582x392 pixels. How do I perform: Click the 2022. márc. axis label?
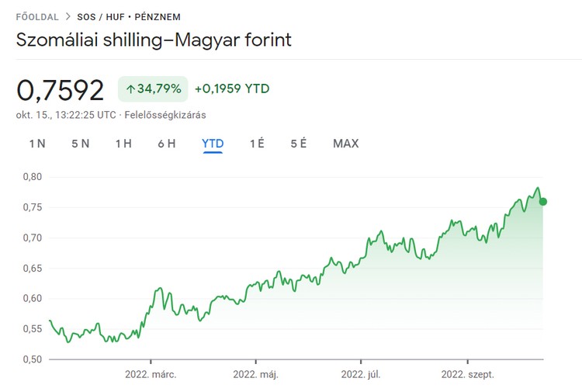point(151,374)
